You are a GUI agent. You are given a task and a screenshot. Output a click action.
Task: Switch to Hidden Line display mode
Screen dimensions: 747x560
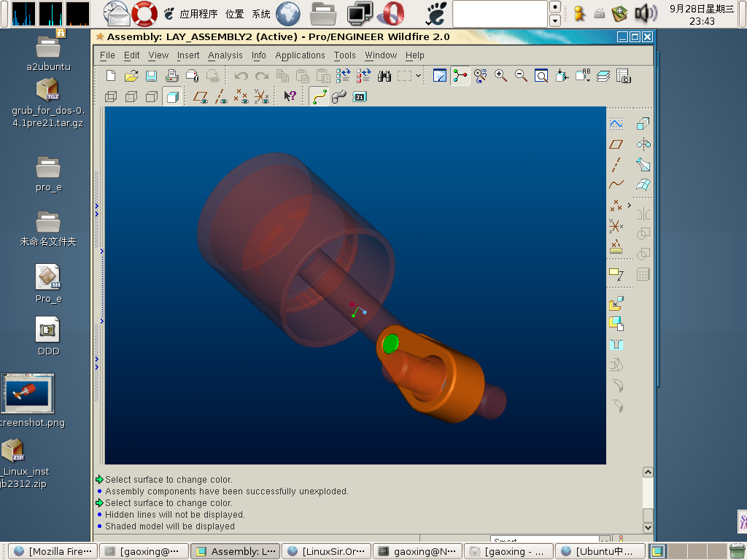(x=131, y=97)
